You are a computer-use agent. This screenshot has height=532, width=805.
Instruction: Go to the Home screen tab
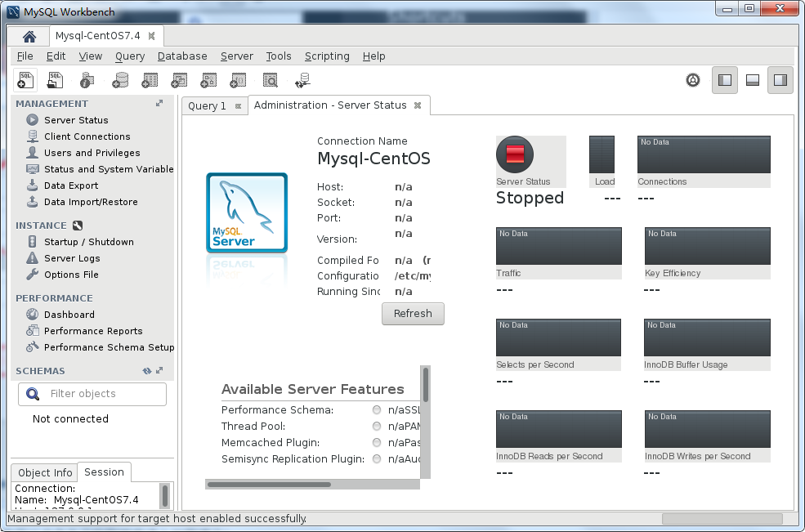[x=29, y=37]
